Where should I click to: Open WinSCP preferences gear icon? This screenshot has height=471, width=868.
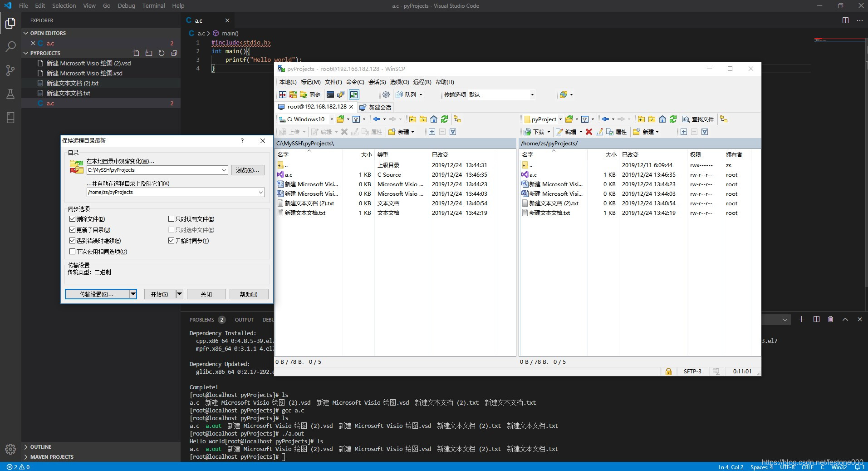[x=386, y=94]
